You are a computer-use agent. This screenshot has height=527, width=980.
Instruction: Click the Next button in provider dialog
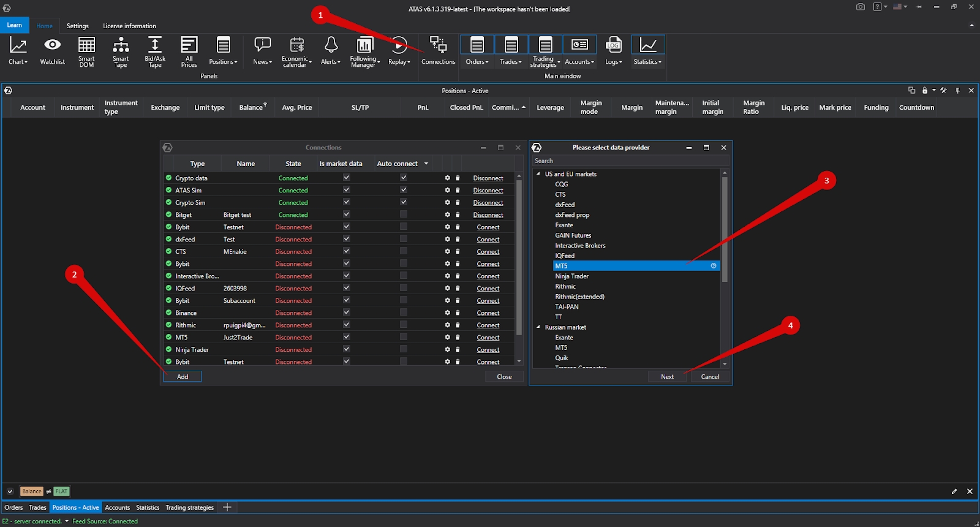[667, 377]
